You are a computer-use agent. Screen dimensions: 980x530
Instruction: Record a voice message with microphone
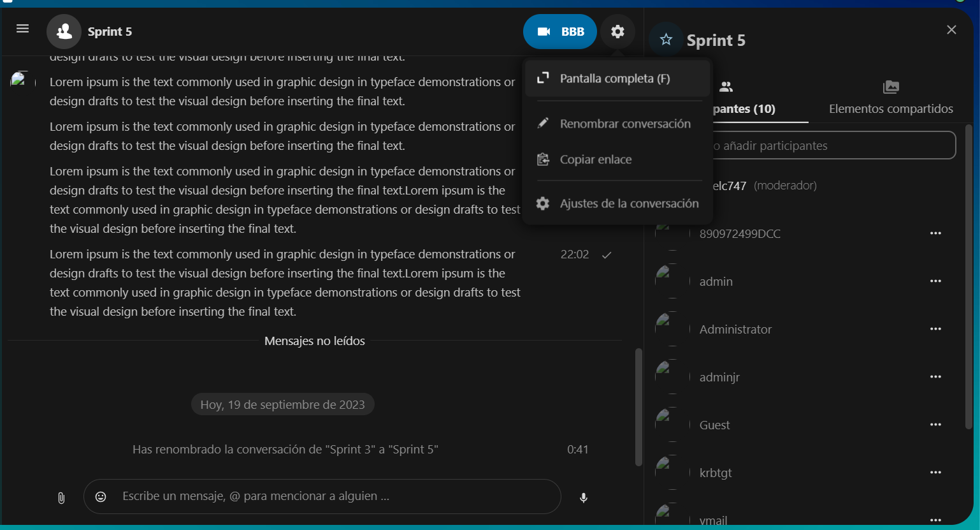click(584, 497)
